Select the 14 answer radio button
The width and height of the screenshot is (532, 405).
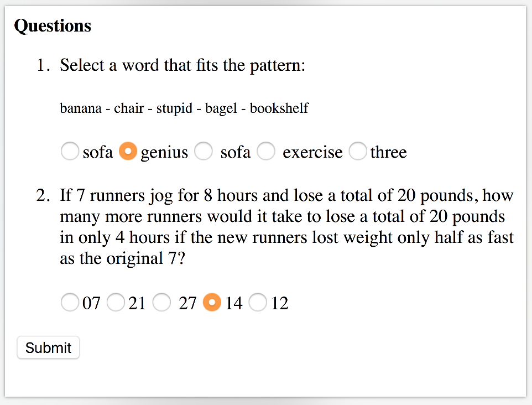tap(212, 303)
